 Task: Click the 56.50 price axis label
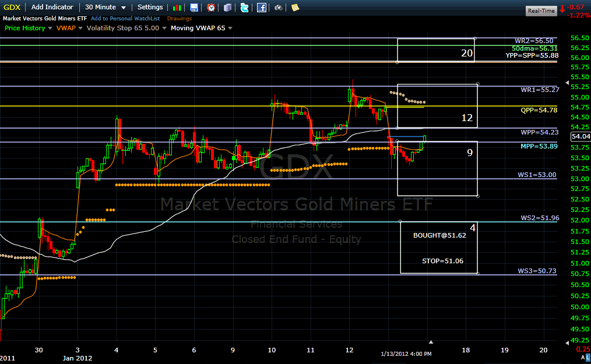(580, 38)
